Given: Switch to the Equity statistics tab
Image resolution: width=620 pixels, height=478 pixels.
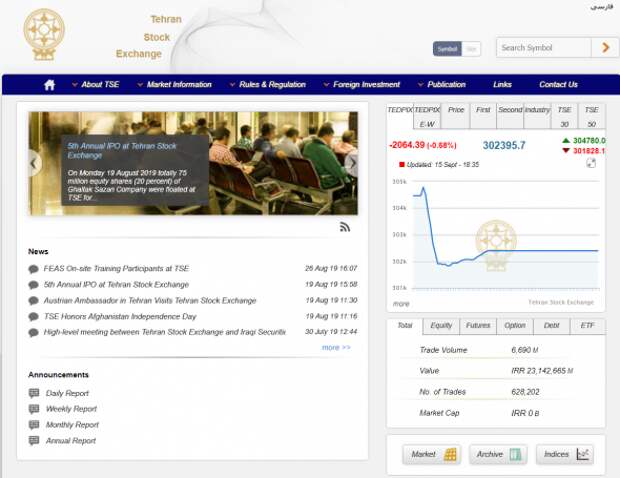Looking at the screenshot, I should (x=441, y=326).
